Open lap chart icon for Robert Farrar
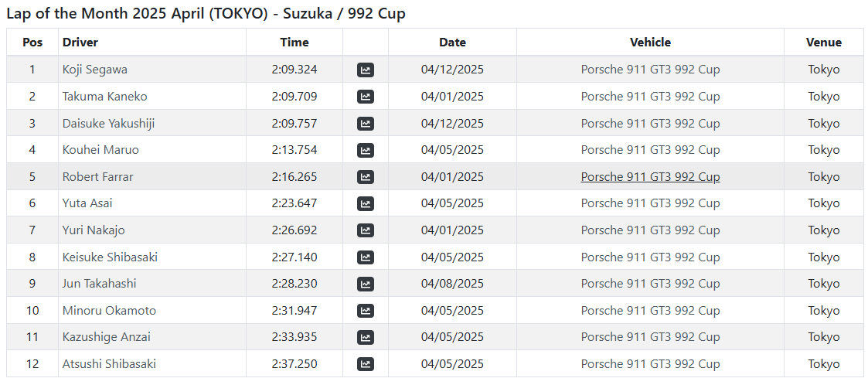Image resolution: width=868 pixels, height=385 pixels. pyautogui.click(x=366, y=177)
